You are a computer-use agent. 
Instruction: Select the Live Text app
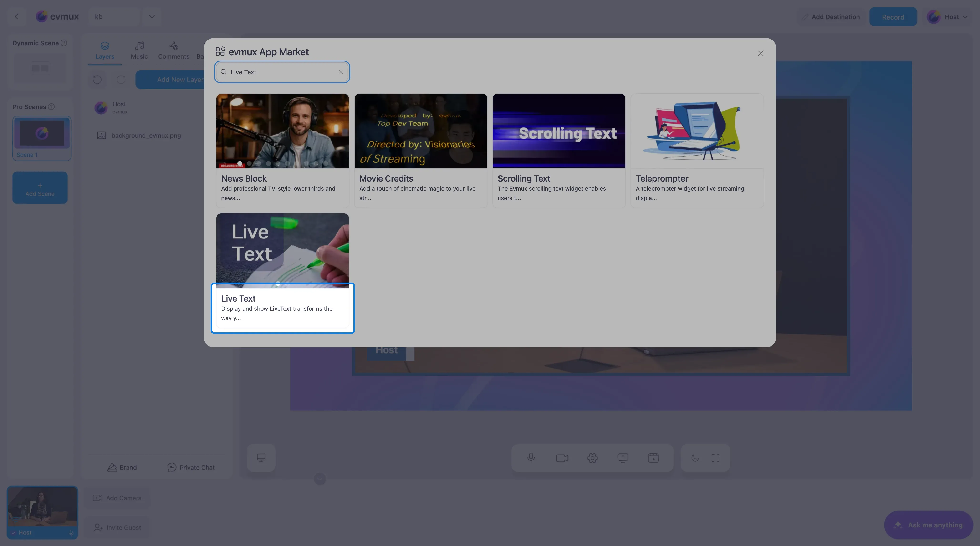(282, 270)
